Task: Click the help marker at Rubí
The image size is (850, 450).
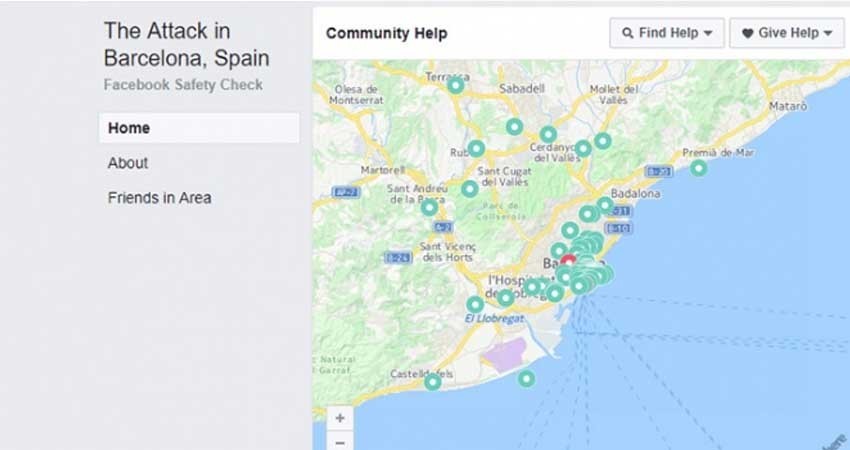Action: tap(476, 148)
